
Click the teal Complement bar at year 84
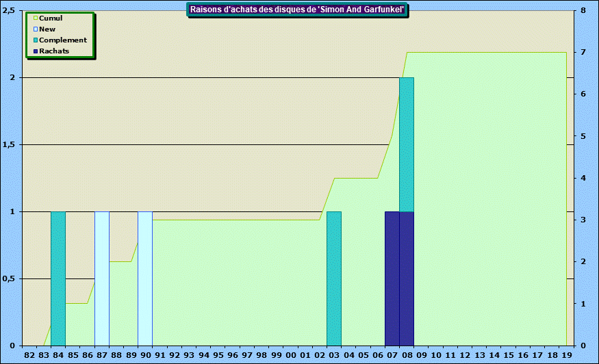[x=58, y=278]
